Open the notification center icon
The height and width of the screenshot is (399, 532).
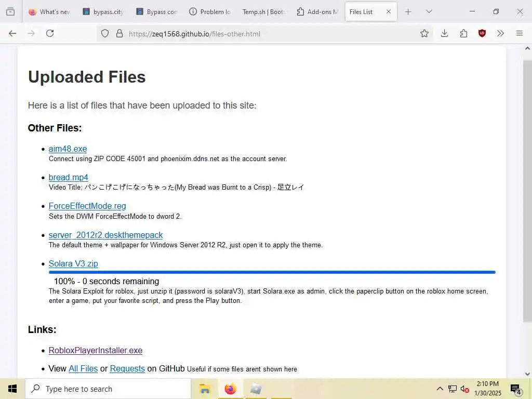point(516,389)
